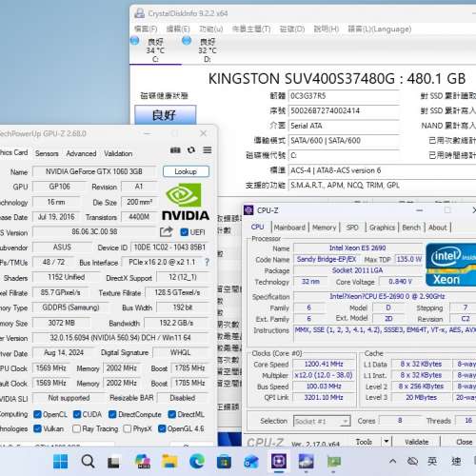Screen dimensions: 476x476
Task: Enable the PhysX checkbox
Action: tap(127, 428)
